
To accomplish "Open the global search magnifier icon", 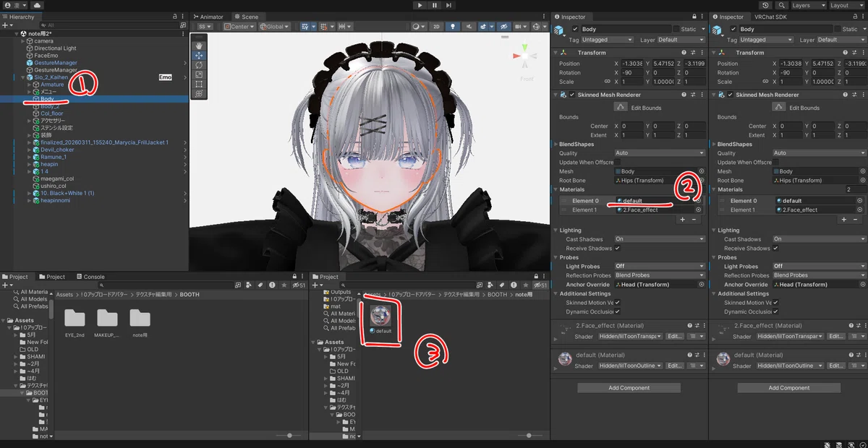I will [x=782, y=5].
